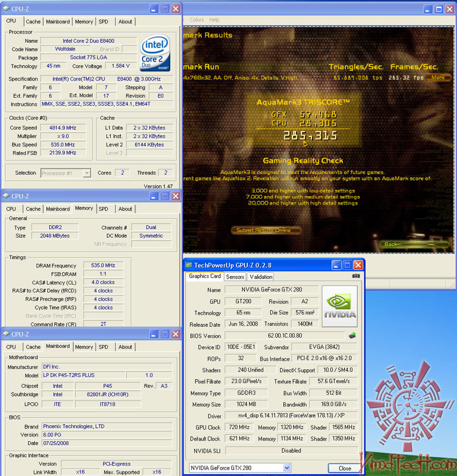The height and width of the screenshot is (476, 457).
Task: Click the Intel Core 2 Duo E8400 name field
Action: [89, 41]
